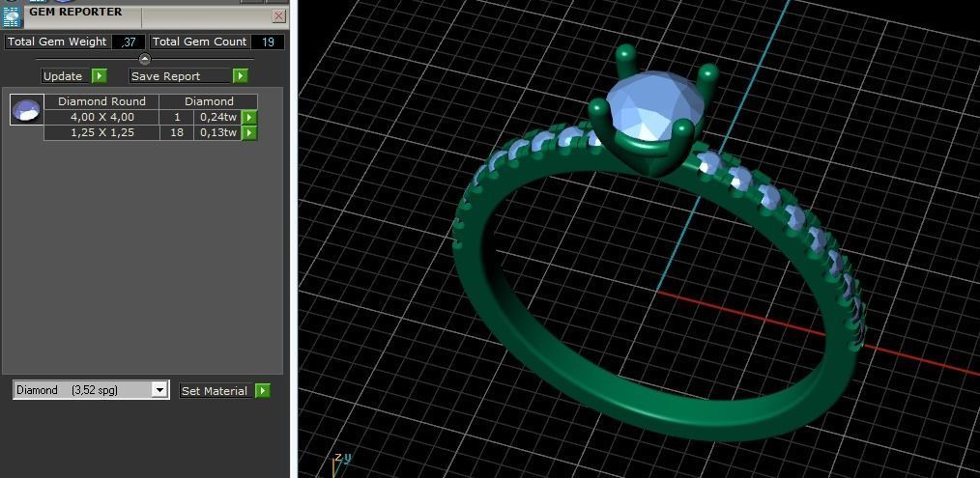Click the green arrow beside Update

[100, 76]
